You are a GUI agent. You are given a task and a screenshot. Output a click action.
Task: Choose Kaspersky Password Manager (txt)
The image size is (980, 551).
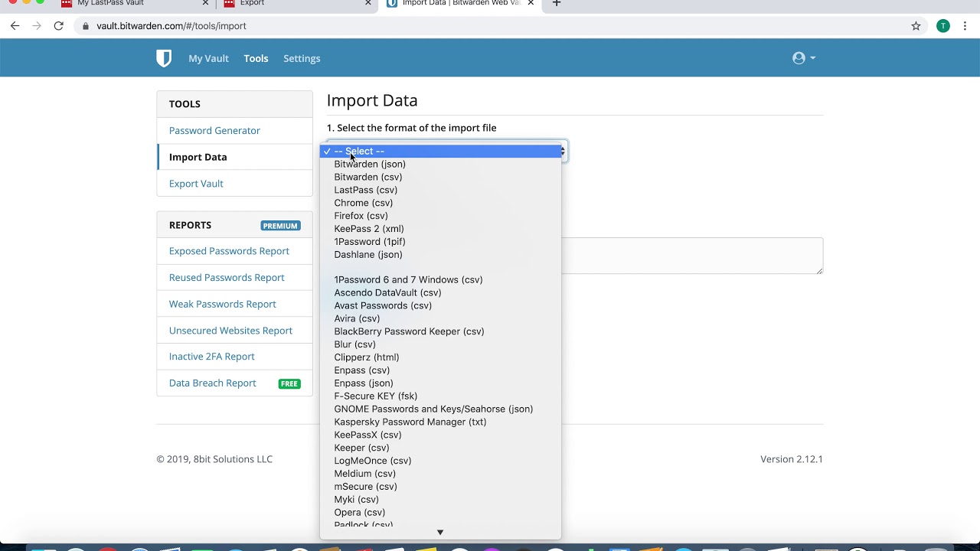click(440, 422)
